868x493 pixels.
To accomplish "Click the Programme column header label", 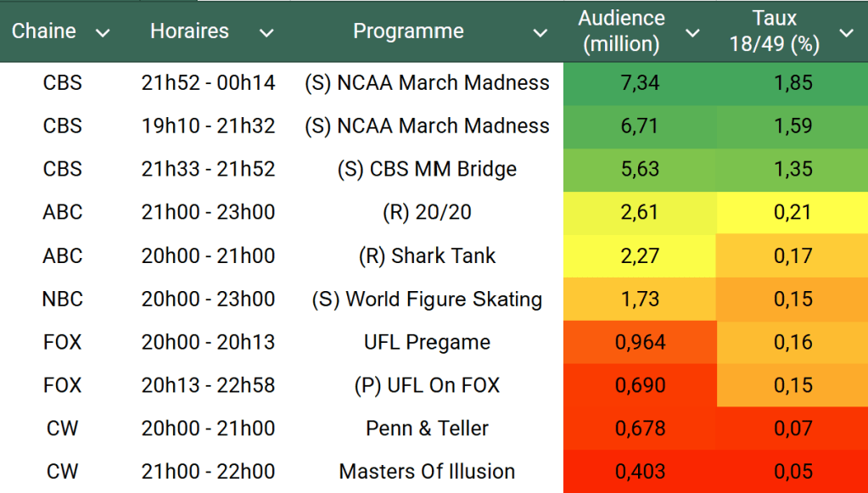I will (408, 31).
